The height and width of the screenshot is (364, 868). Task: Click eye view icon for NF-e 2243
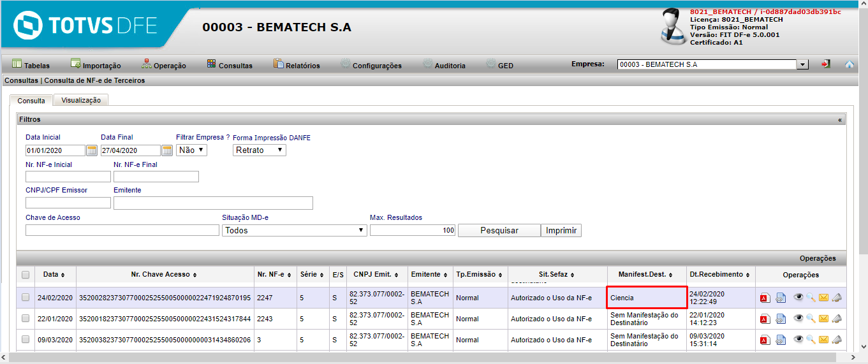point(798,318)
